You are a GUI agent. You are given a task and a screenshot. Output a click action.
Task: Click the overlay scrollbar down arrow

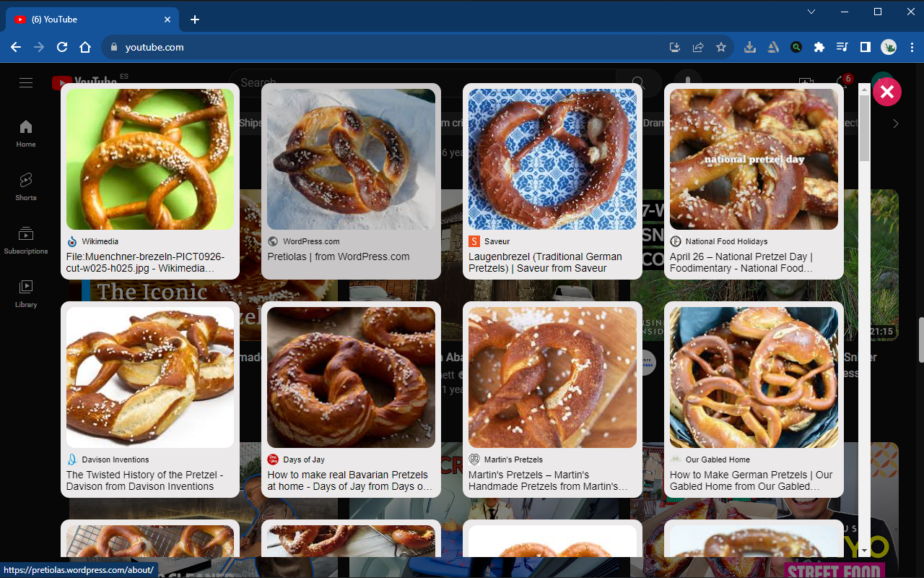[864, 551]
